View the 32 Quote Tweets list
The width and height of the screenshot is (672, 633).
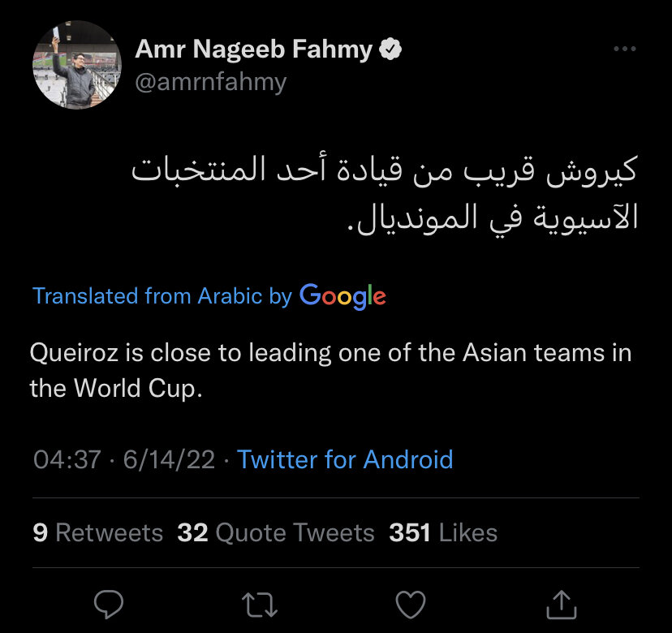[x=276, y=533]
